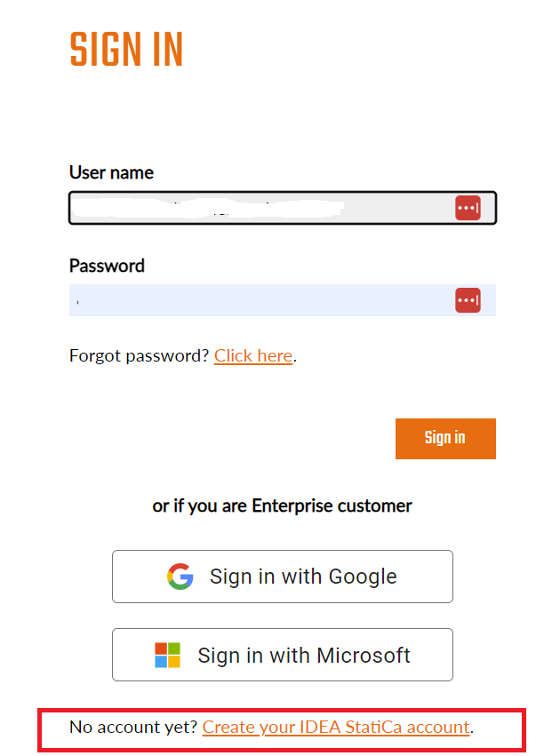
Task: Click the Google logo icon
Action: [180, 577]
